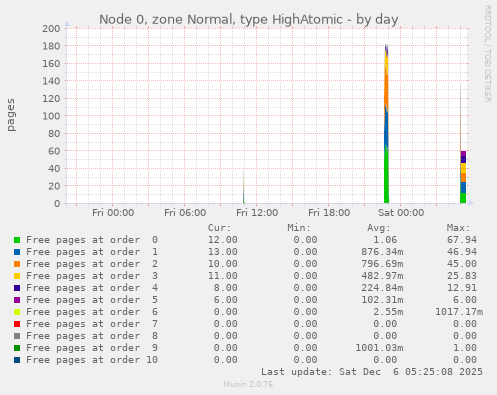Click the max value 67.94
Screen dimensions: 497x395
pyautogui.click(x=462, y=240)
